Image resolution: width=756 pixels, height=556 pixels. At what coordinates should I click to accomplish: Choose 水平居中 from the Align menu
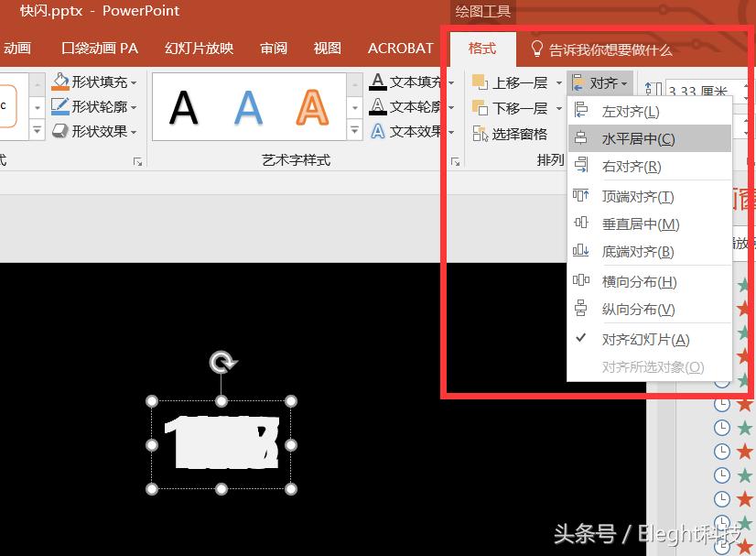point(641,140)
